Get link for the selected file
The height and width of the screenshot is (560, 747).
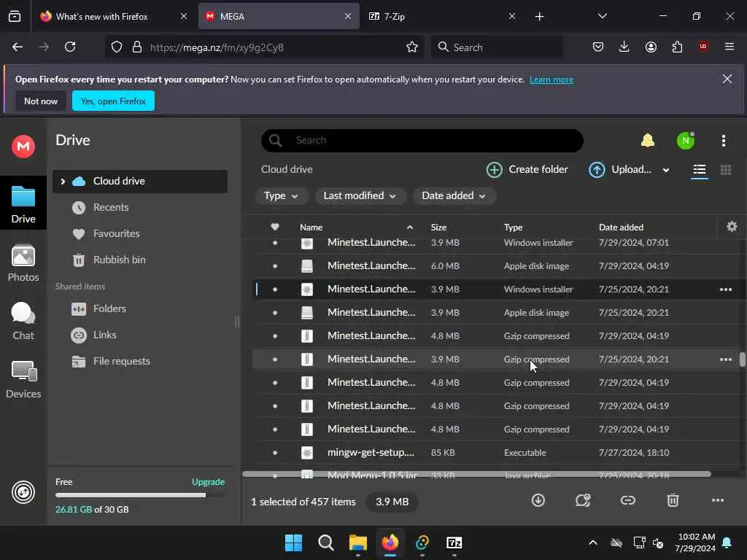(x=628, y=500)
